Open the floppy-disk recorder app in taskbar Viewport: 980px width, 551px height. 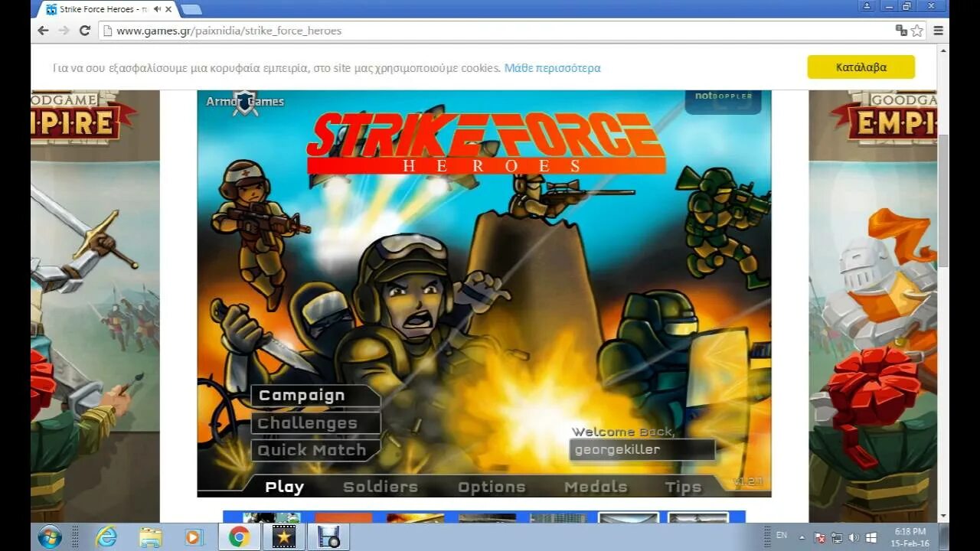point(328,537)
